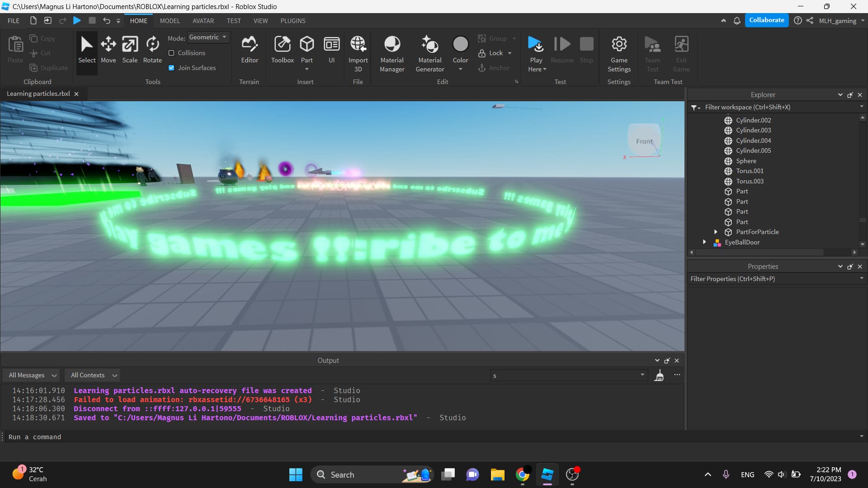The height and width of the screenshot is (488, 868).
Task: Open the Mode dropdown set to Geometric
Action: coord(208,37)
